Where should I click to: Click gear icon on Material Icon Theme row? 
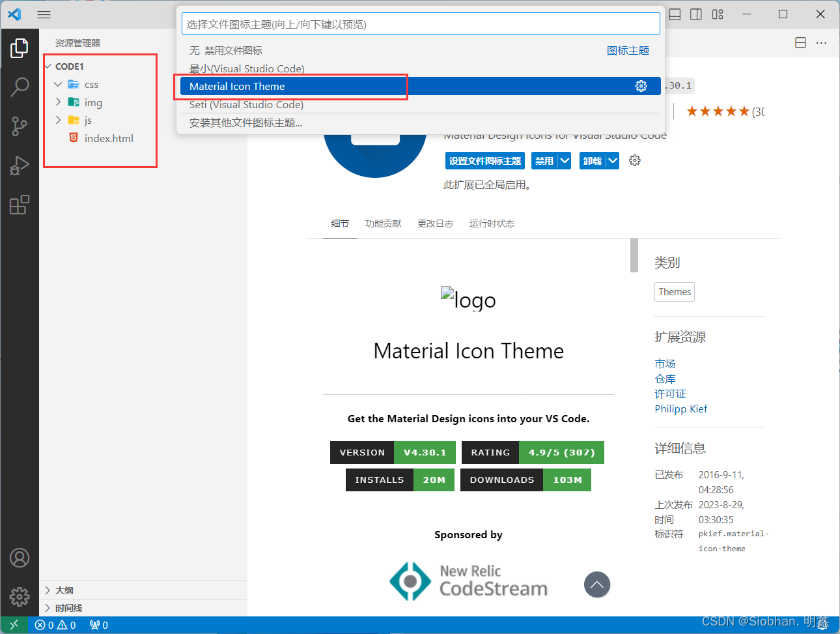coord(641,86)
